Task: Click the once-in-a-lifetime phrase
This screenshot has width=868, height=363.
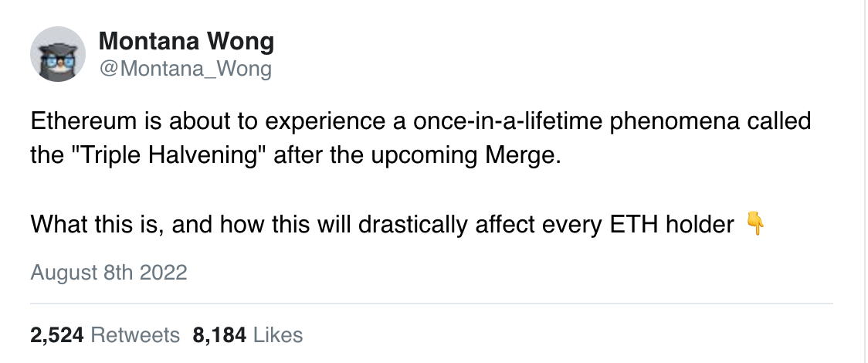Action: coord(507,120)
